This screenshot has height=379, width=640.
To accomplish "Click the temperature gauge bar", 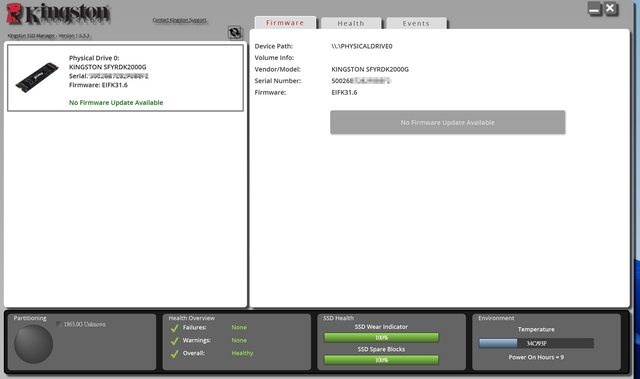I will (x=536, y=344).
